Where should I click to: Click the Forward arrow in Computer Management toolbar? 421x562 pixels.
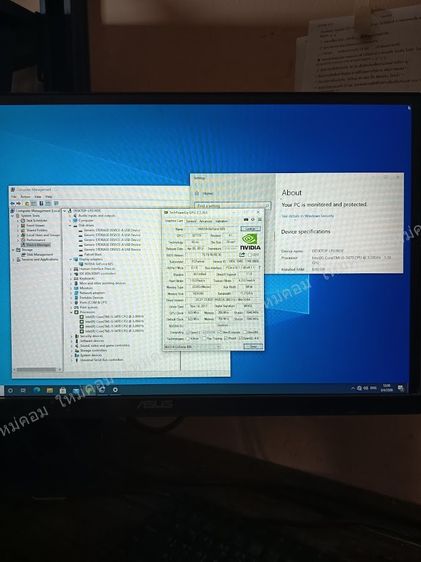pyautogui.click(x=19, y=204)
